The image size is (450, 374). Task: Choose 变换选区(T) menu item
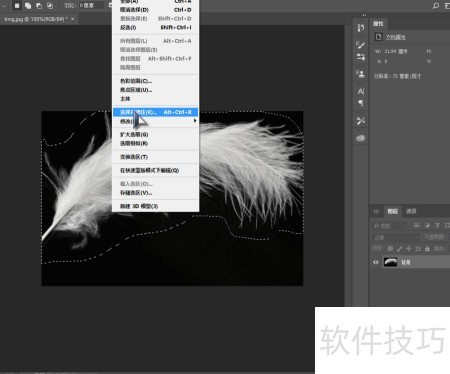(155, 157)
